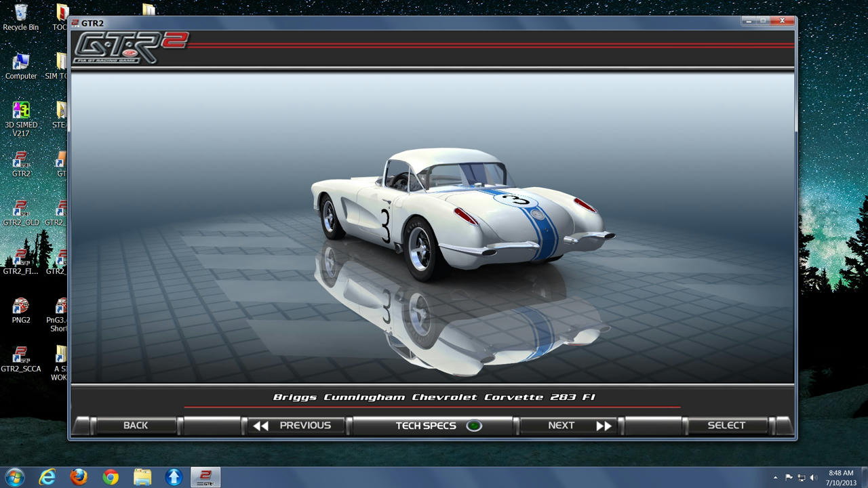Image resolution: width=868 pixels, height=488 pixels.
Task: Click the GTR2 FIA GT Racing Game logo
Action: coord(130,48)
